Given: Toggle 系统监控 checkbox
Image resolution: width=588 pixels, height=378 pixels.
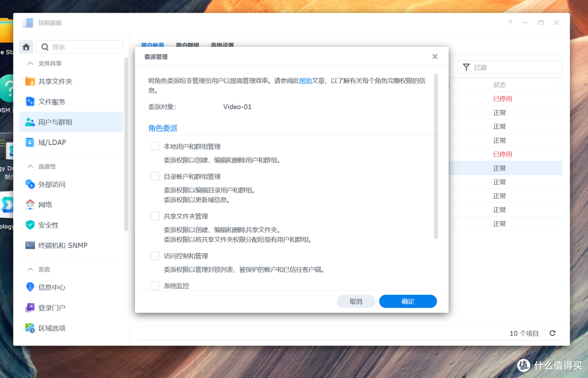Looking at the screenshot, I should pyautogui.click(x=155, y=286).
